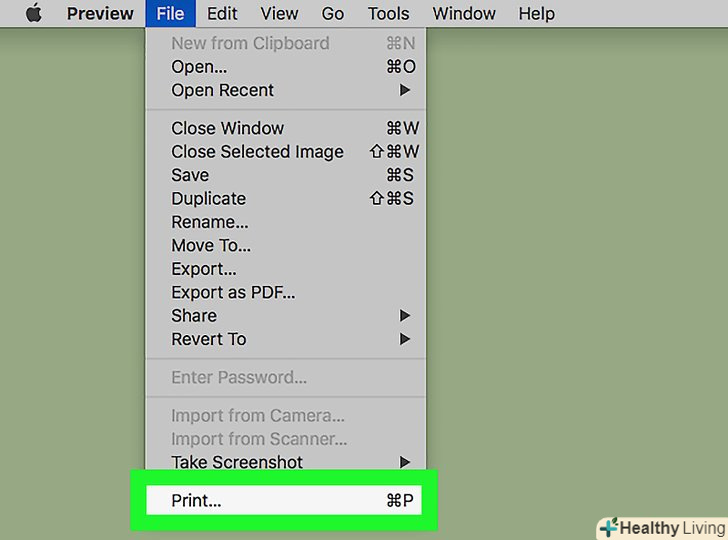Select Export as PDF… option
Screen dimensions: 728x540
[233, 292]
